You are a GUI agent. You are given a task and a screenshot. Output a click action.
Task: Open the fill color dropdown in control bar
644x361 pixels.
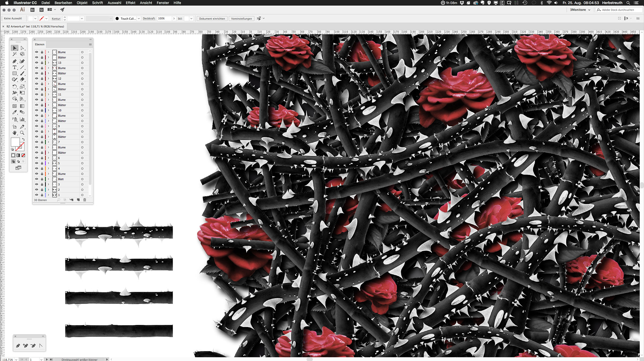tap(35, 18)
